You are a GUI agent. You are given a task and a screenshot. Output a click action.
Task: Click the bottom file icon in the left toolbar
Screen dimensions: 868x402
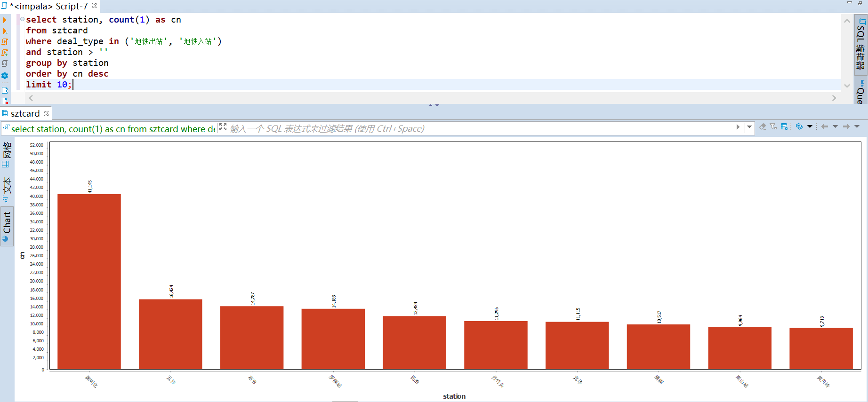5,101
